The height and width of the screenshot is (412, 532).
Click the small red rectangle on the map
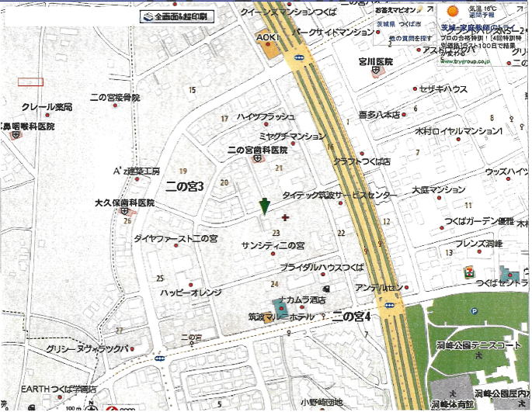(x=31, y=81)
